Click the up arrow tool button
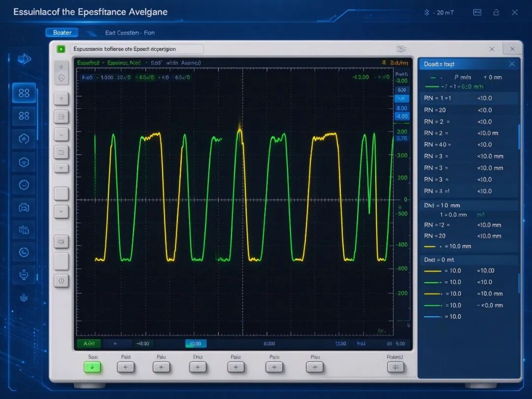Image resolution: width=532 pixels, height=399 pixels. [x=62, y=99]
